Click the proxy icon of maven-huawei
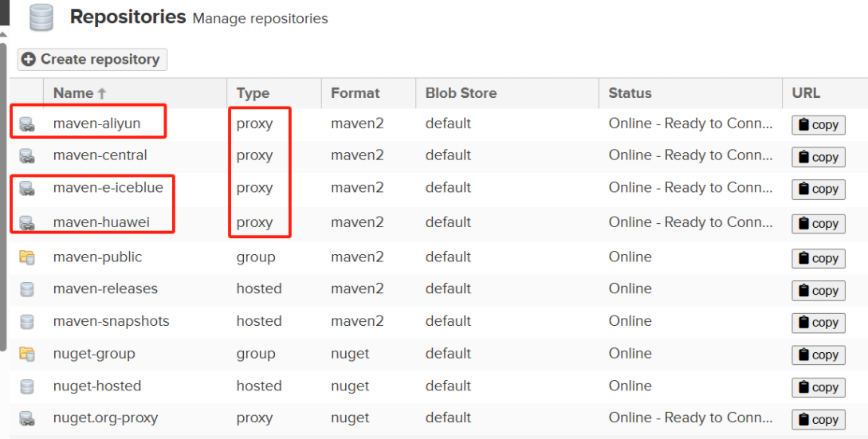Image resolution: width=868 pixels, height=439 pixels. (26, 222)
